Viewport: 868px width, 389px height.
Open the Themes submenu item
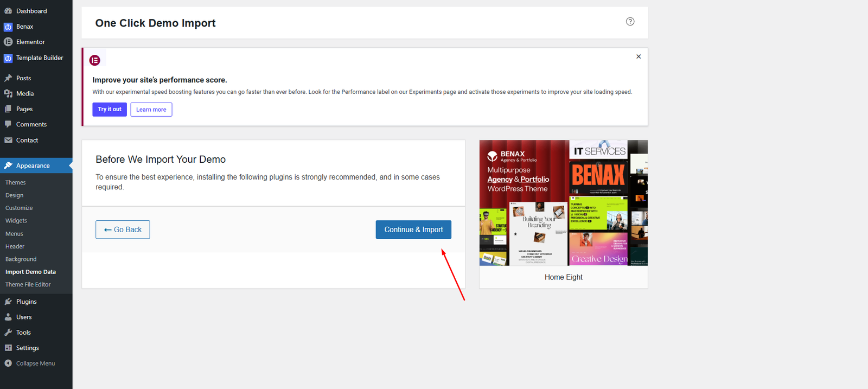(16, 183)
